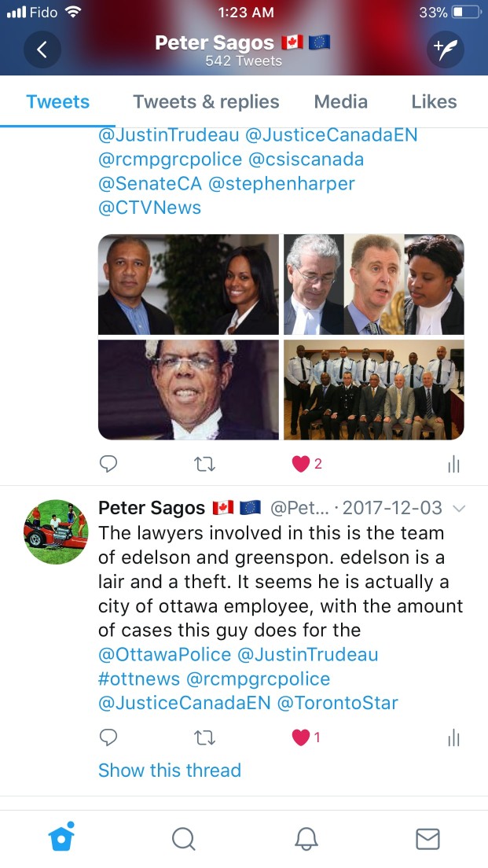Reply to the edelson and greenspon tweet

click(108, 737)
